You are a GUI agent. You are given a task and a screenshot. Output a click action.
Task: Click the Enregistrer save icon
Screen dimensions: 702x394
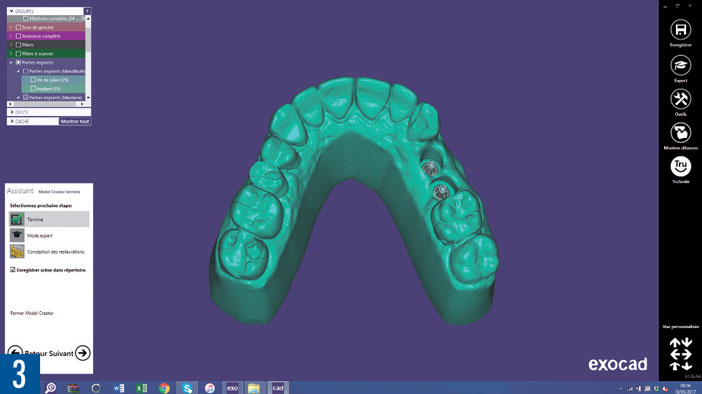coord(681,30)
